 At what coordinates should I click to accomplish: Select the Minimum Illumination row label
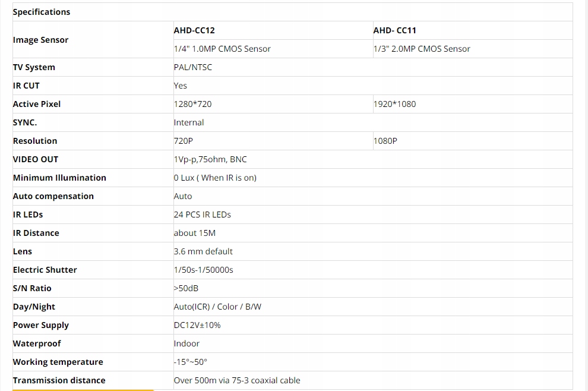point(59,178)
